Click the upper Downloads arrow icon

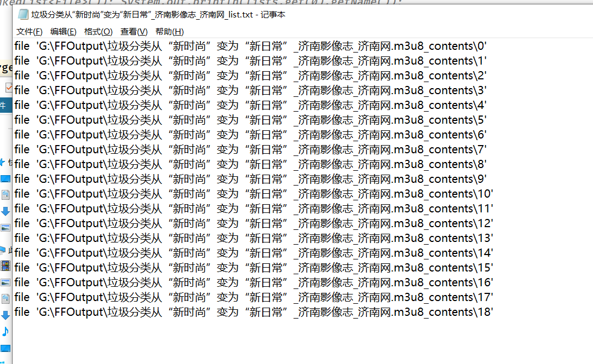(5, 211)
